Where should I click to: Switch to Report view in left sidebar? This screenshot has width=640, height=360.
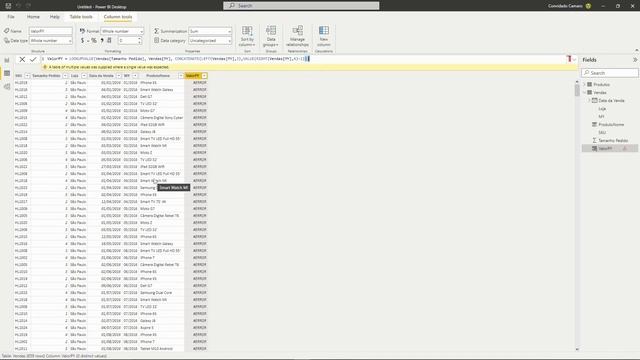(7, 60)
